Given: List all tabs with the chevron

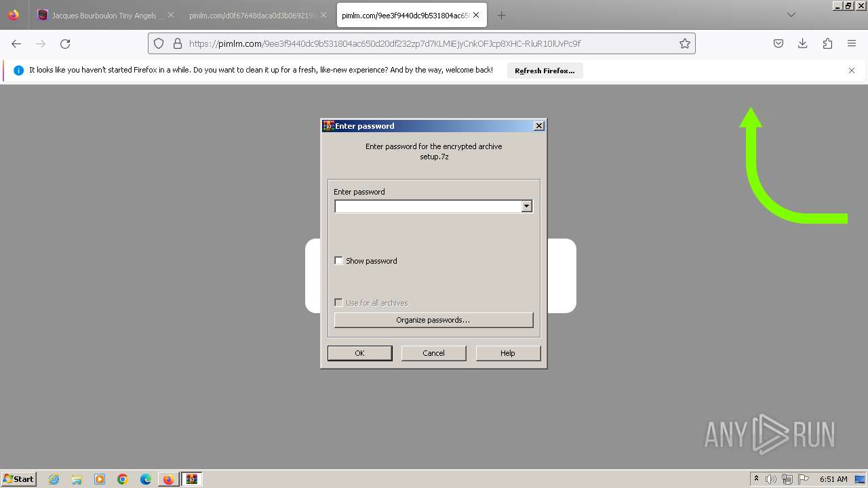Looking at the screenshot, I should point(791,15).
